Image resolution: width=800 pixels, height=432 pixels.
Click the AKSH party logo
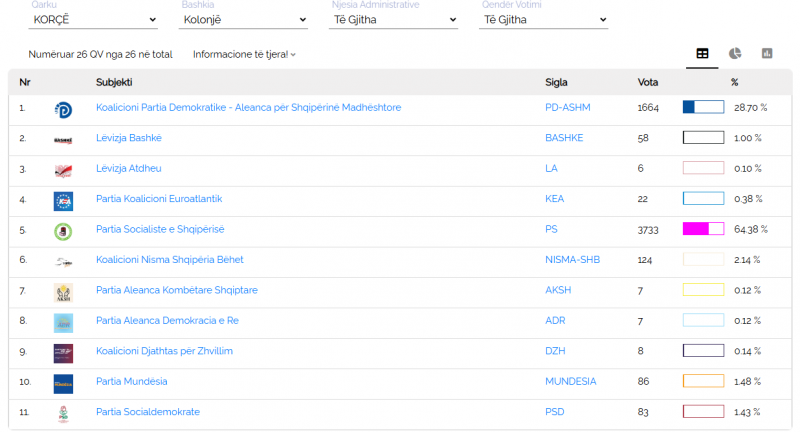click(x=63, y=292)
